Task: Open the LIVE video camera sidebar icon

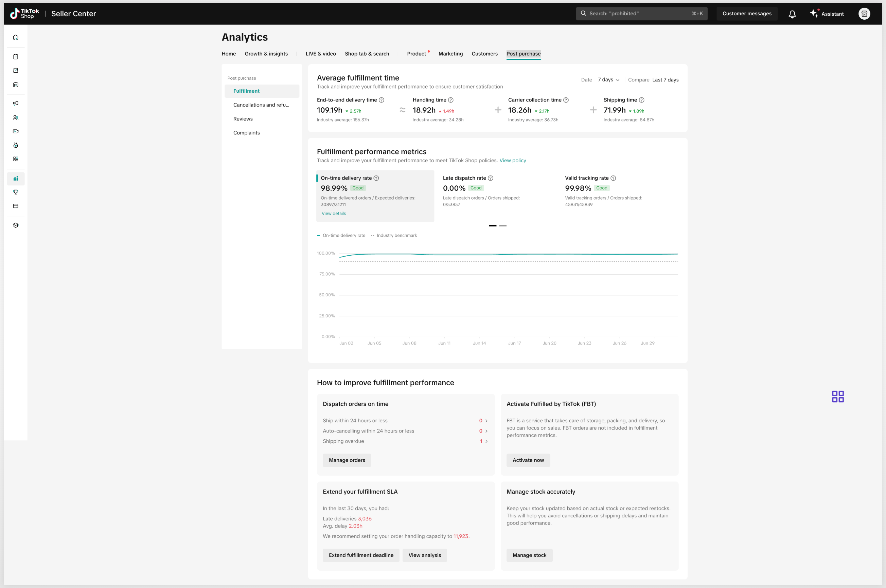Action: click(x=16, y=131)
